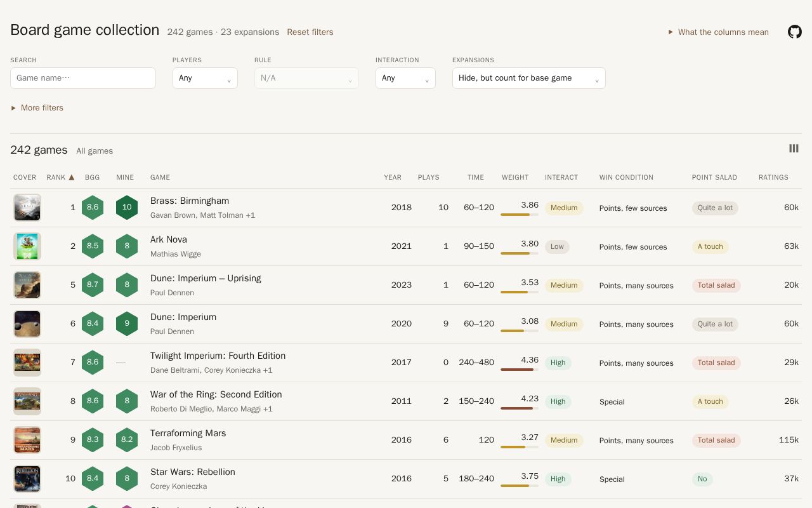Click the 240–480 time value

476,363
